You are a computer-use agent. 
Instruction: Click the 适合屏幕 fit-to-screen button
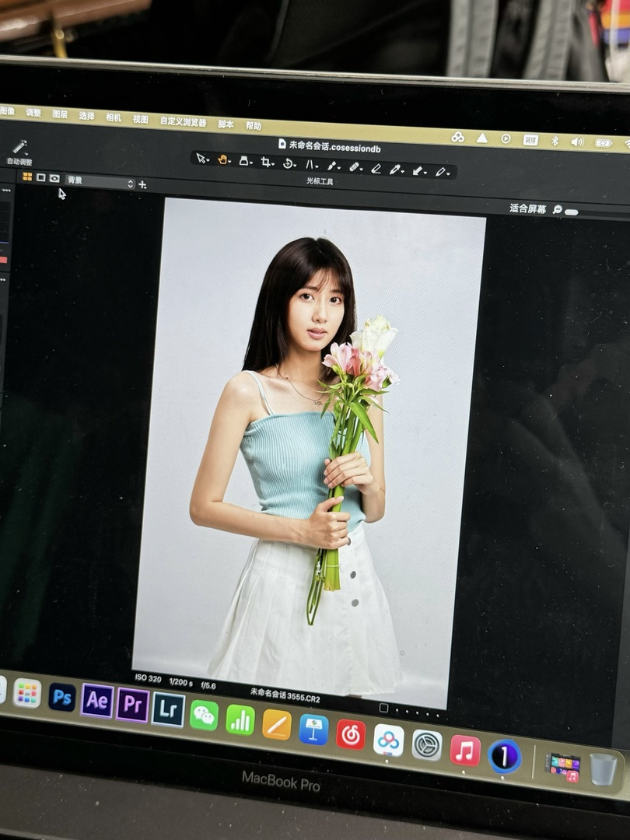point(527,208)
